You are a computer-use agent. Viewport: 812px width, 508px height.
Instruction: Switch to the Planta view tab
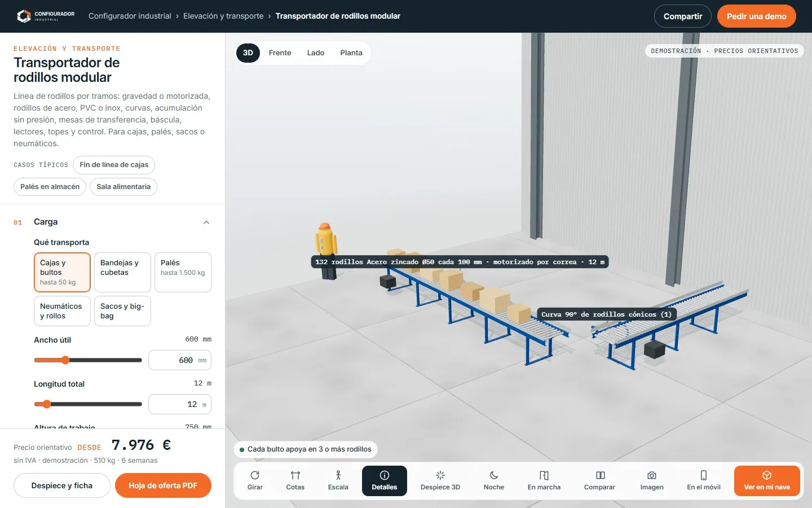351,53
